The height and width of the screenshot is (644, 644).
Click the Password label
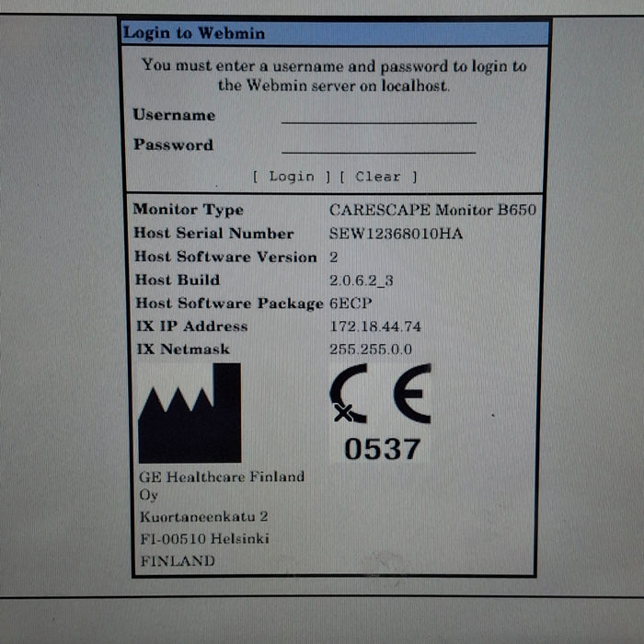[x=173, y=144]
